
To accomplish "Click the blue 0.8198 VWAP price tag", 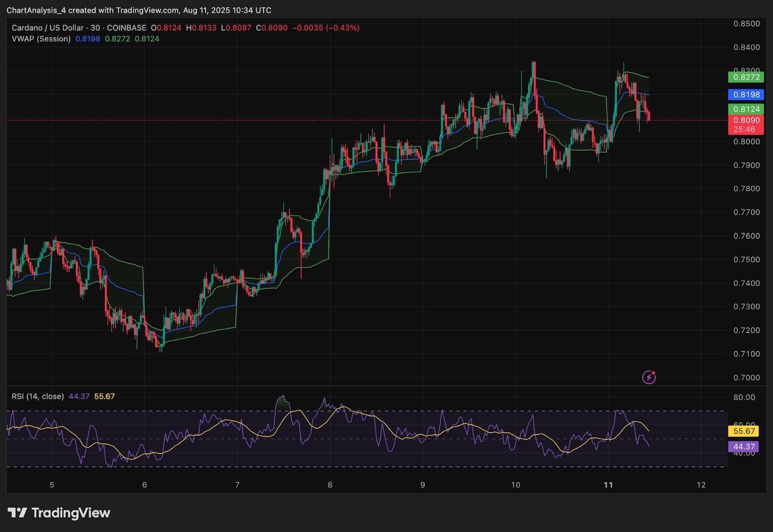I will click(x=746, y=95).
